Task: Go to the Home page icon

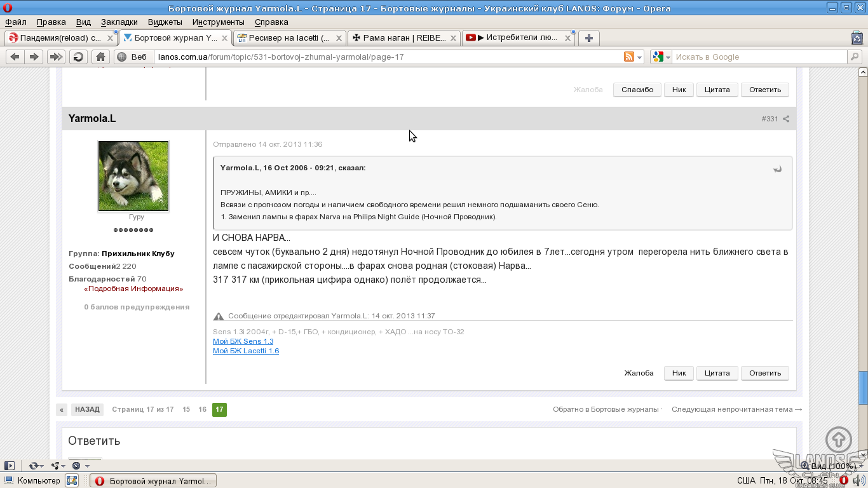Action: click(x=100, y=57)
